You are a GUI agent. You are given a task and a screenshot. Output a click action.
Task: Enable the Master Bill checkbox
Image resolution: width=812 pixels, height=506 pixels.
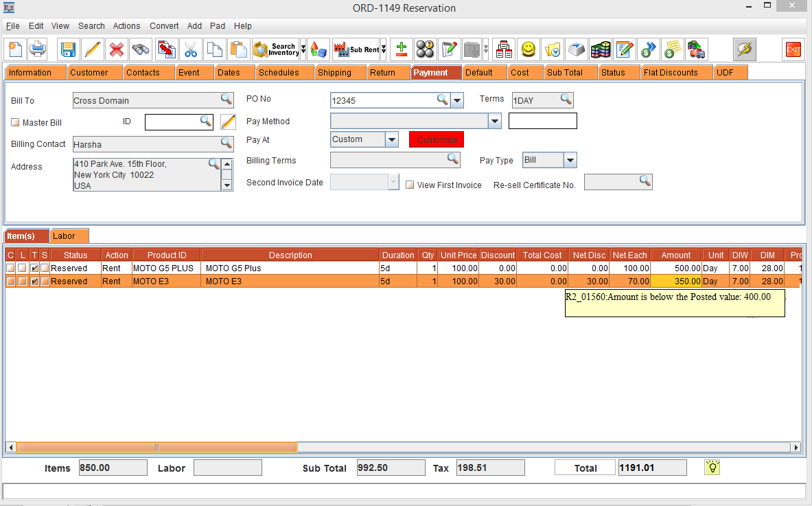coord(16,123)
